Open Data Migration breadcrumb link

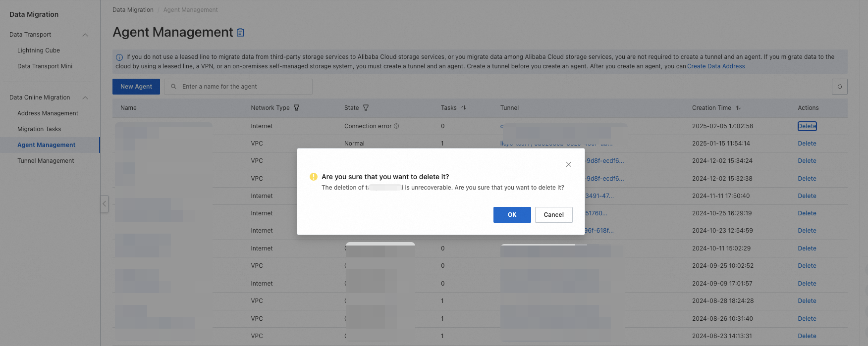tap(133, 10)
